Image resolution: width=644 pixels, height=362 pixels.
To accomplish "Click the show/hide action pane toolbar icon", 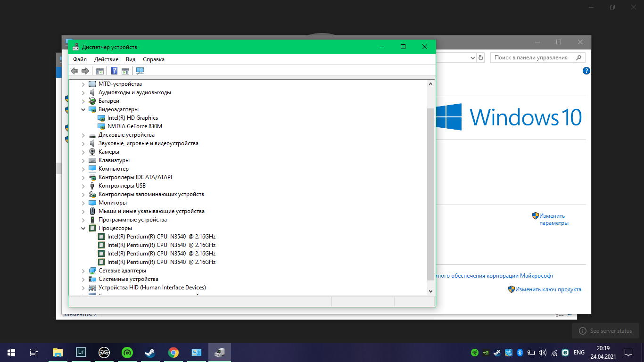I will 125,71.
